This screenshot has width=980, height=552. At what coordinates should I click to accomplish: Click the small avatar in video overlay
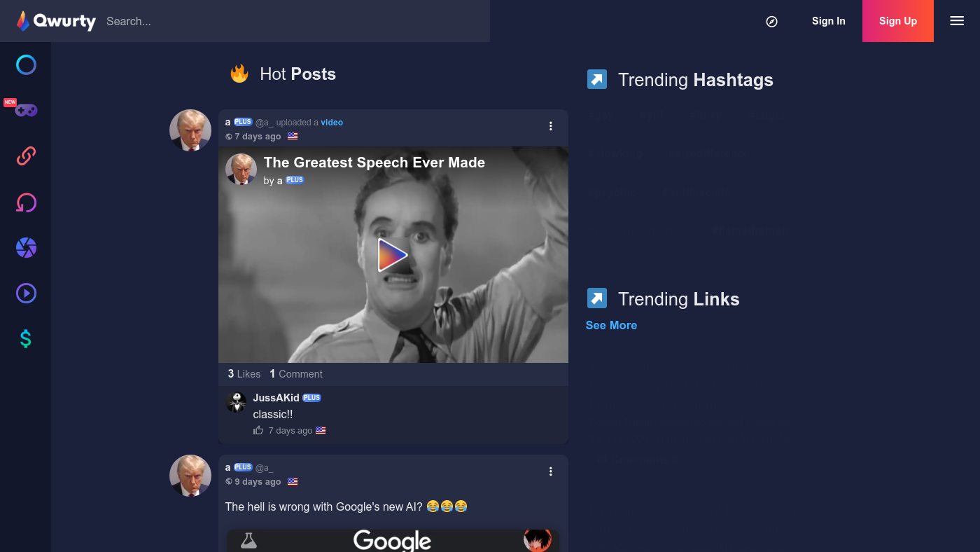coord(241,170)
